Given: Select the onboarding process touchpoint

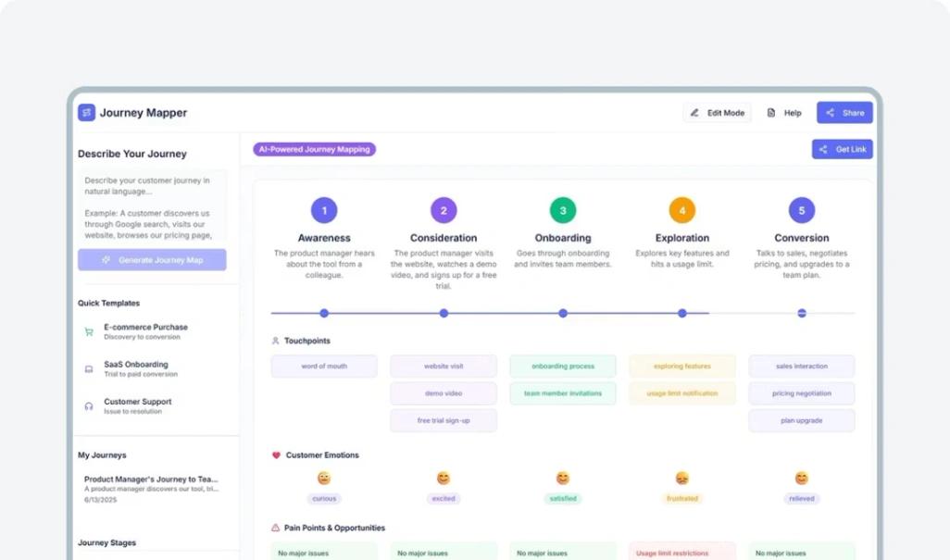Looking at the screenshot, I should click(563, 367).
